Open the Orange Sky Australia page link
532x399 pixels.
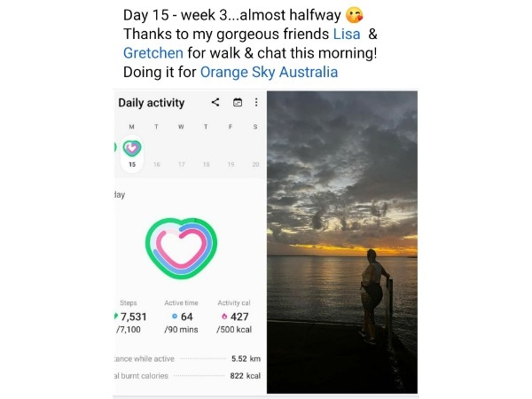[x=269, y=72]
